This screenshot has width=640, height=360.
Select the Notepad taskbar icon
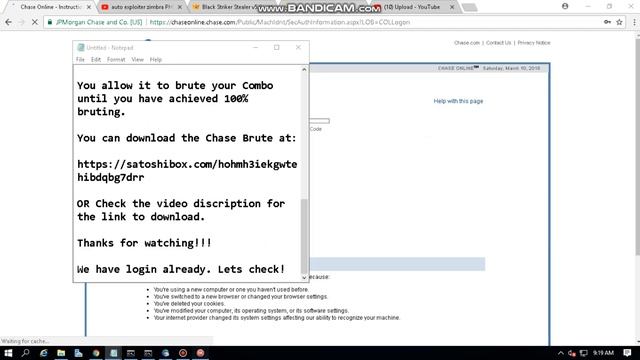pos(113,353)
